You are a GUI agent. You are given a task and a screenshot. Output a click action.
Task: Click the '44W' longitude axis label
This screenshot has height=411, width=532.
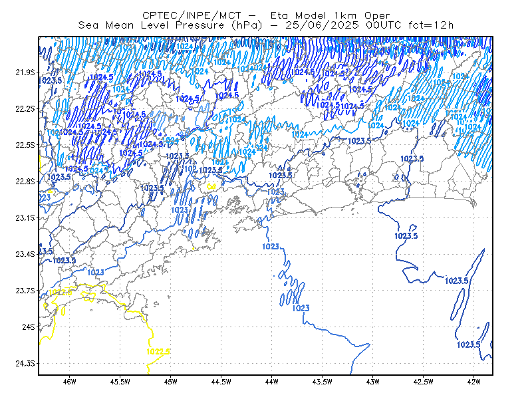(272, 382)
